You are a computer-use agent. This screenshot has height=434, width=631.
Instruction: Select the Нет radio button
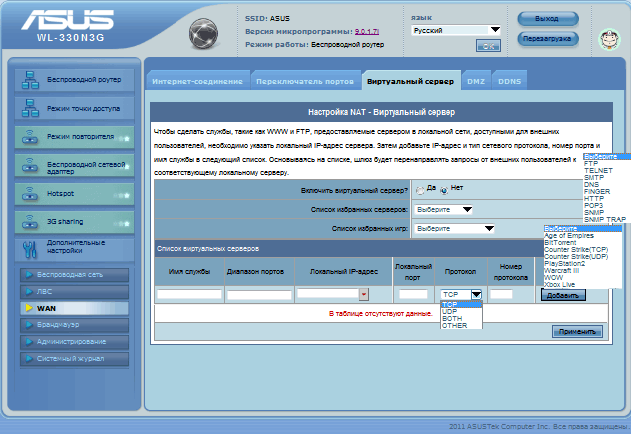(x=444, y=189)
